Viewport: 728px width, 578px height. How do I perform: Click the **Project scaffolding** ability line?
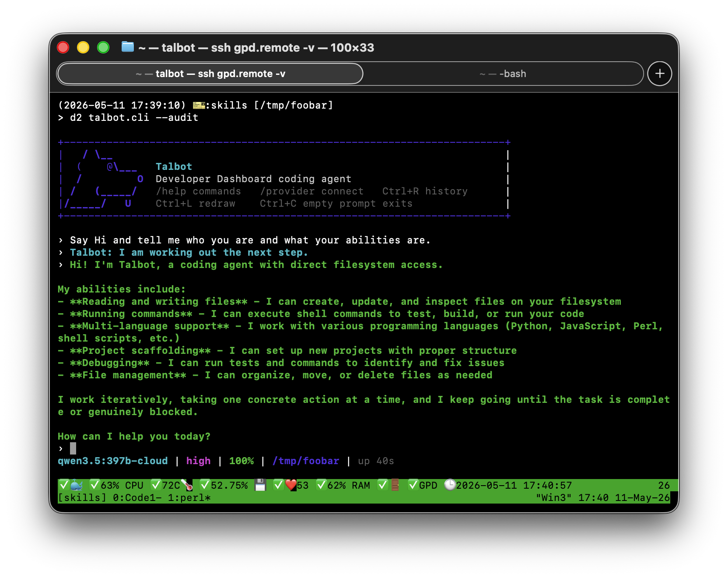(287, 350)
